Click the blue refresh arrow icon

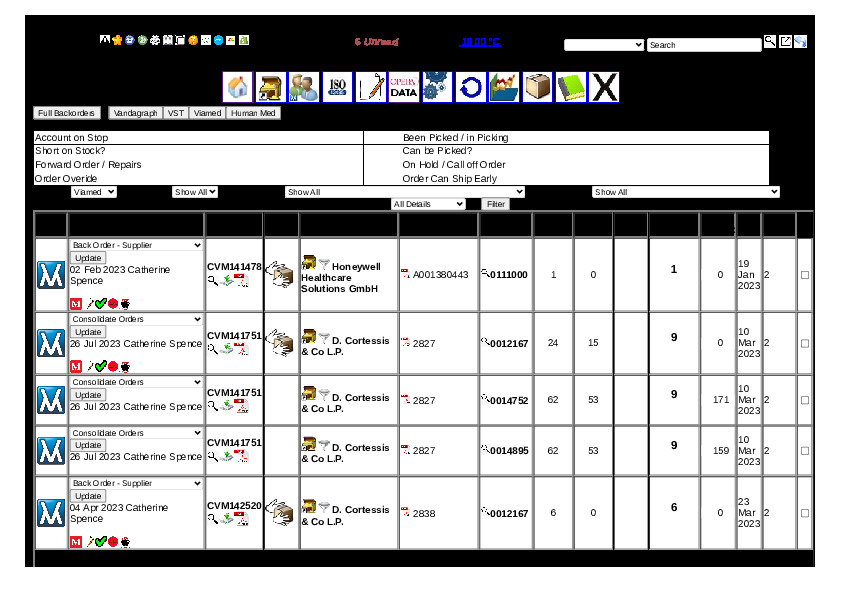pyautogui.click(x=470, y=87)
